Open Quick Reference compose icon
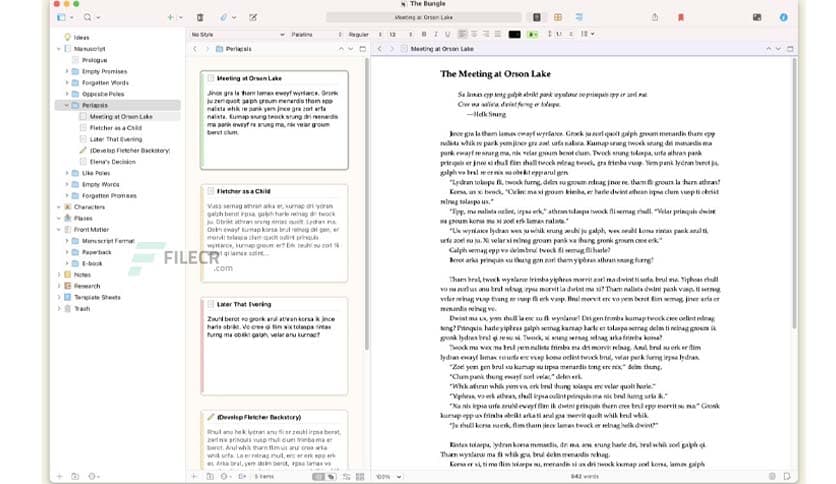The height and width of the screenshot is (484, 836). coord(253,18)
